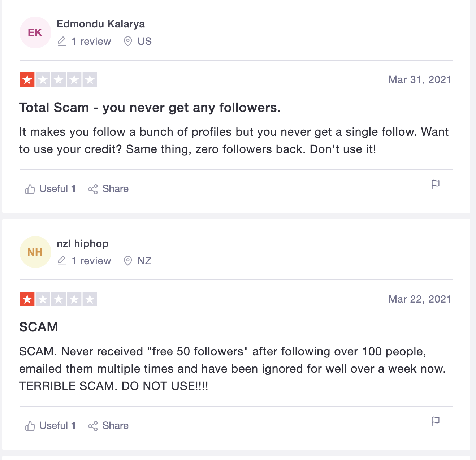The image size is (476, 460).
Task: Click pencil icon beside Edmondu's 1 review
Action: click(x=62, y=41)
